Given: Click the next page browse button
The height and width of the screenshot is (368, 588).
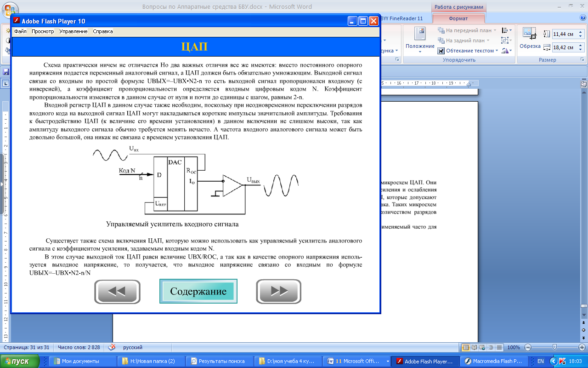Looking at the screenshot, I should [584, 337].
